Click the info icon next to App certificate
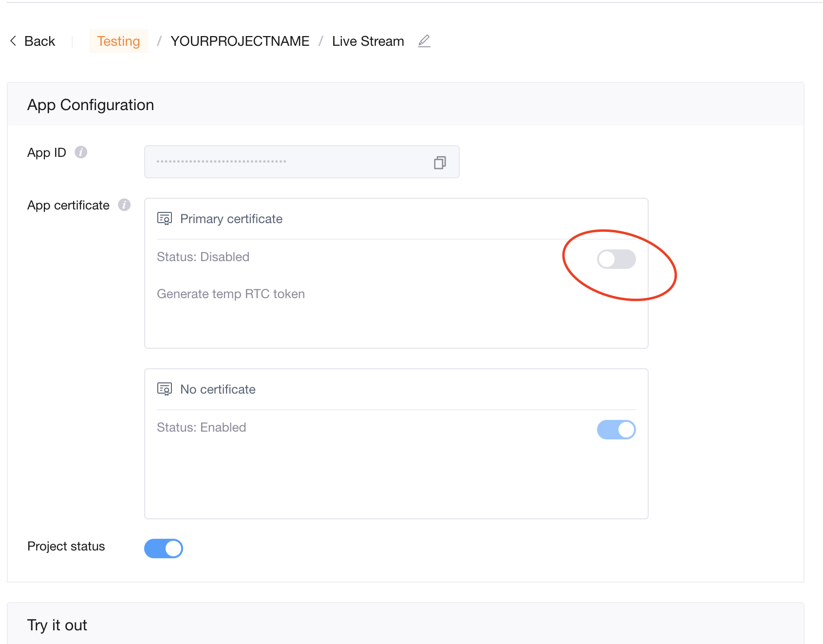 124,205
